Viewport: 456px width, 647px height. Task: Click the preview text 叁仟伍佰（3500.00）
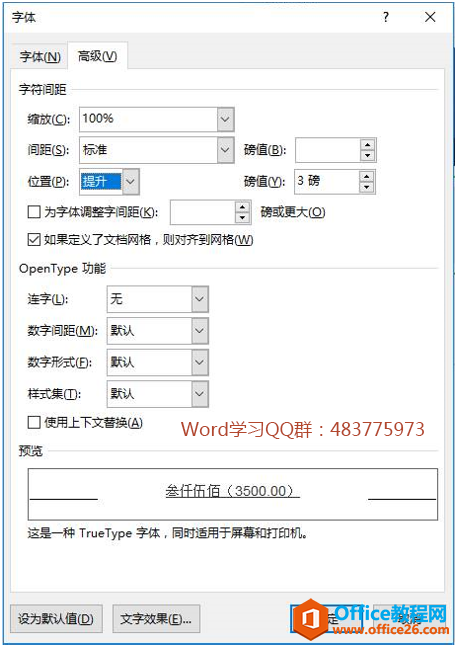coord(232,491)
